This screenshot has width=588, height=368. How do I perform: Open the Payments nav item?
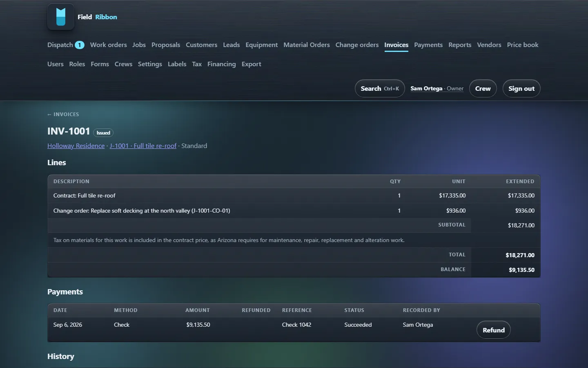[428, 45]
